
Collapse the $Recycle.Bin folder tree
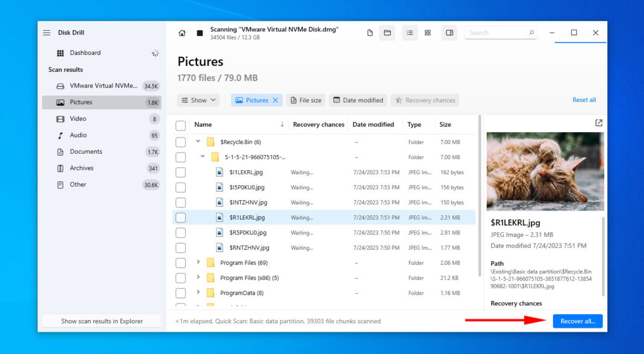[198, 142]
